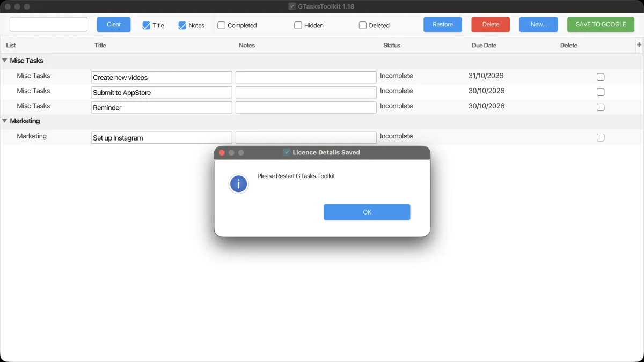This screenshot has width=644, height=362.
Task: Click the search text field
Action: coord(48,24)
